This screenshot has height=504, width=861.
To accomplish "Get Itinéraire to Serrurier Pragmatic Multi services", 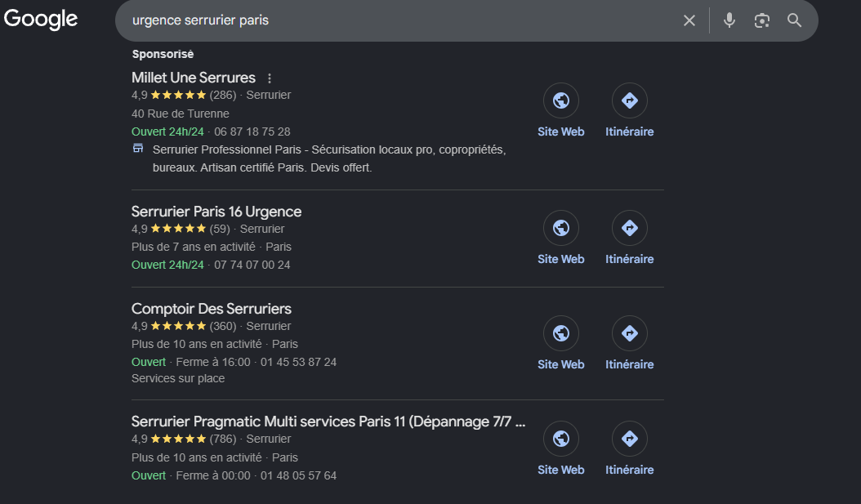I will click(x=629, y=448).
